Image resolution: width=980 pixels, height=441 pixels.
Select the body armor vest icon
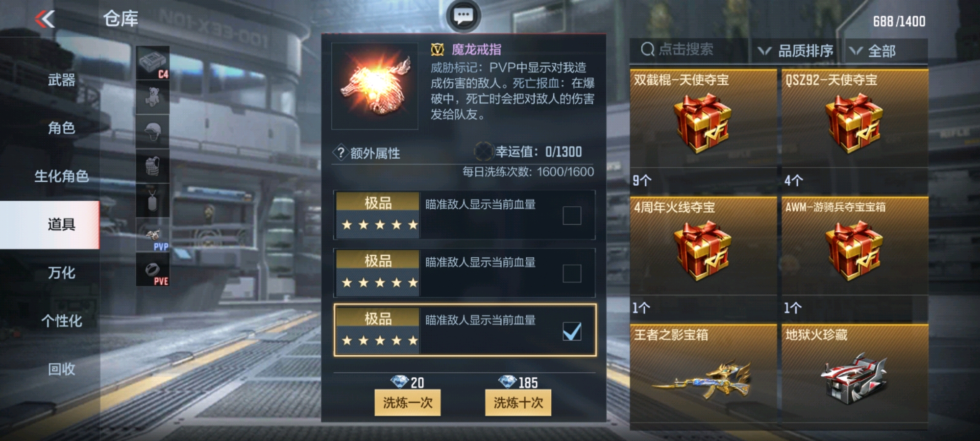click(x=153, y=166)
